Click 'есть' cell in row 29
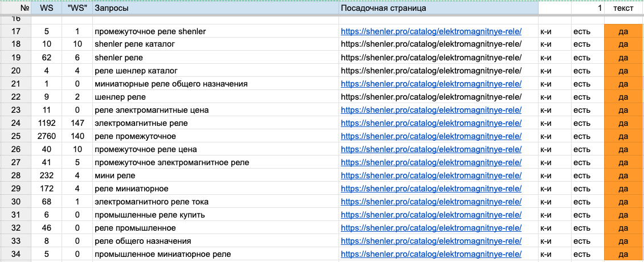Image resolution: width=644 pixels, height=262 pixels. pos(588,189)
